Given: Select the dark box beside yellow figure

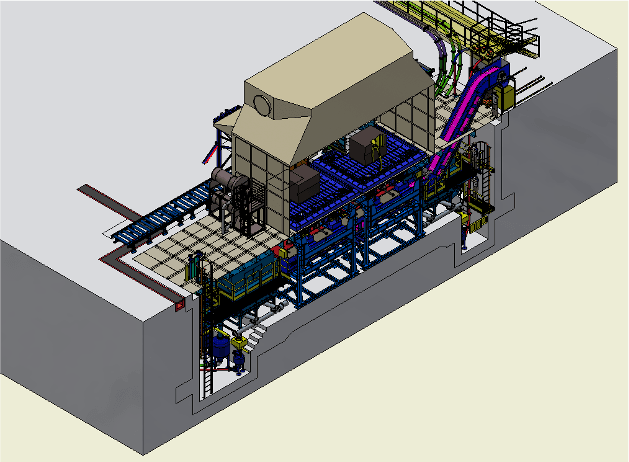Looking at the screenshot, I should point(365,145).
